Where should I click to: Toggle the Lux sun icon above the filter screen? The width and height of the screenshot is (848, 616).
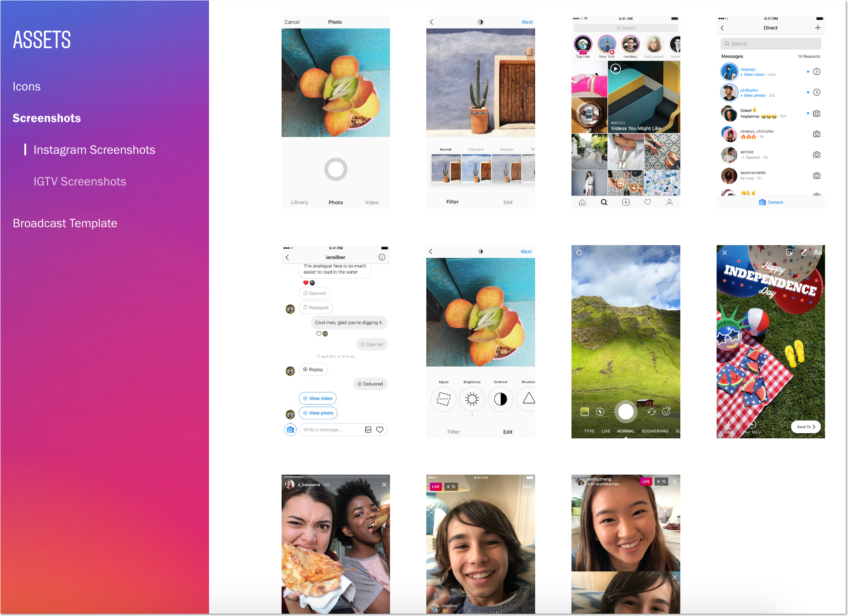click(481, 22)
